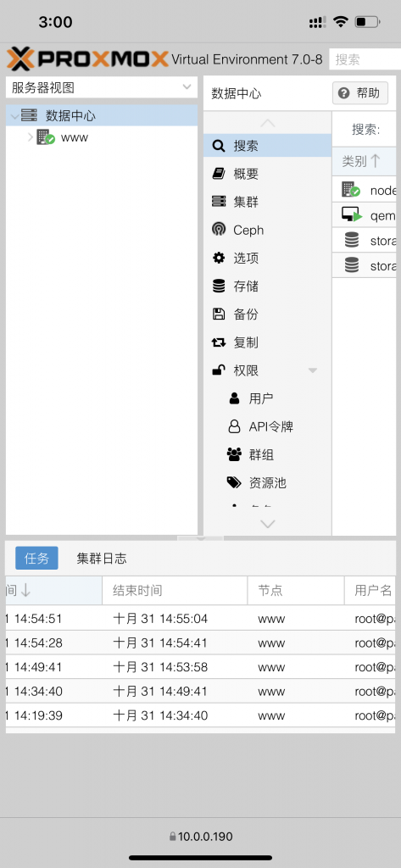The image size is (401, 868).
Task: Click the top 搜索 search field
Action: coord(365,59)
